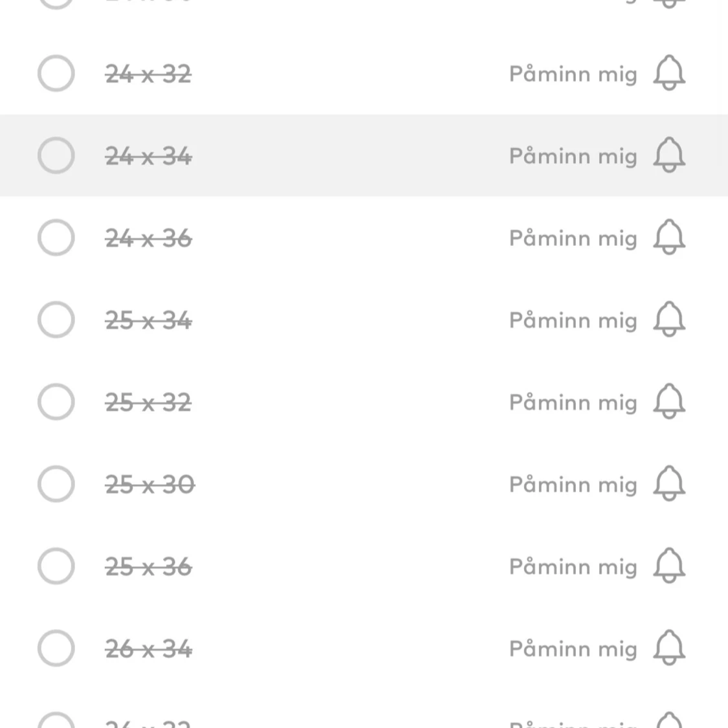Tap the bell icon for size 24 x 34
Screen dimensions: 728x728
(669, 155)
